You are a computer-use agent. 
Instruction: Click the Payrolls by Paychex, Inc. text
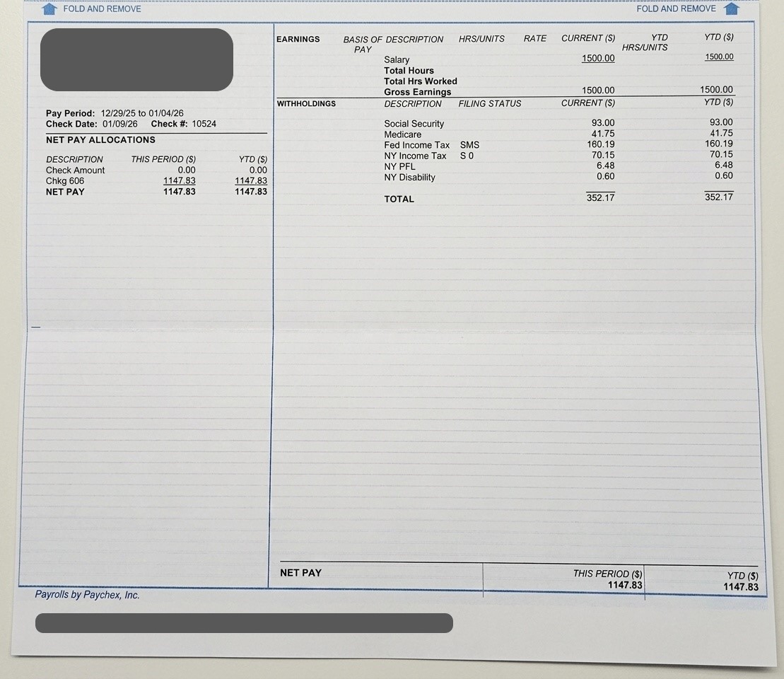coord(87,595)
